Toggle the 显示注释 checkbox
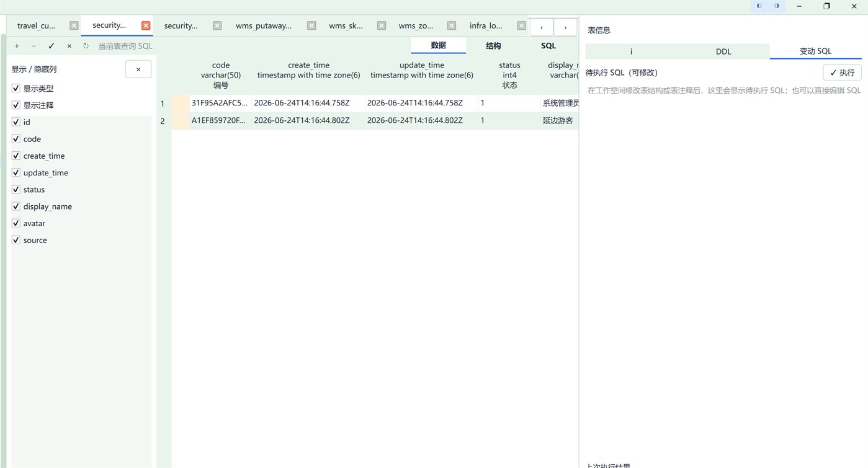The height and width of the screenshot is (468, 868). coord(16,105)
